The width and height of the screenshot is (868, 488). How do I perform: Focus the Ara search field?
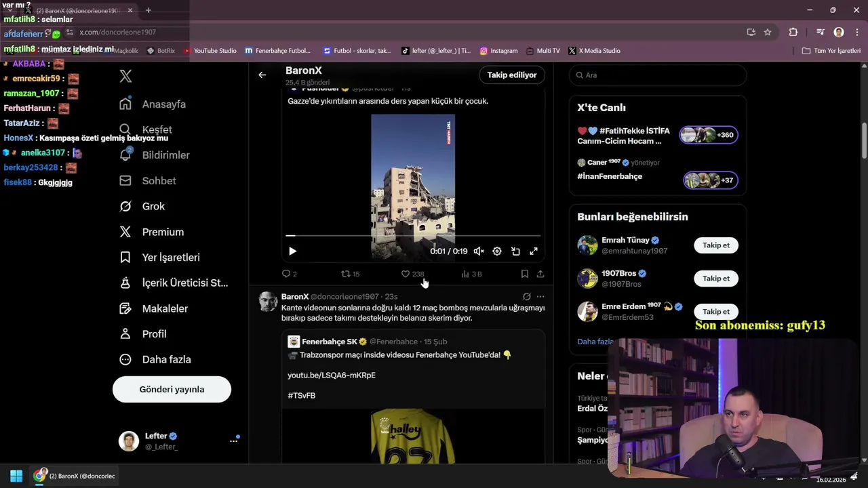pyautogui.click(x=658, y=75)
